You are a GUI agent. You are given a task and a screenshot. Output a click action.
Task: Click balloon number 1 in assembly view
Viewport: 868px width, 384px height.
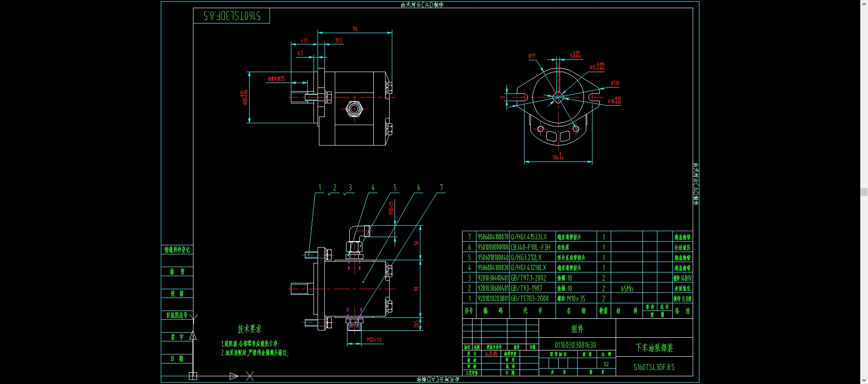pyautogui.click(x=320, y=188)
